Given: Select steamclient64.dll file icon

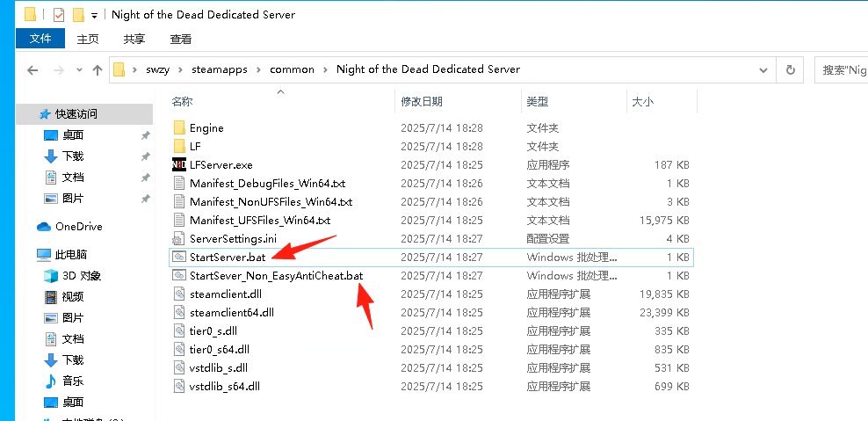Looking at the screenshot, I should pos(179,312).
